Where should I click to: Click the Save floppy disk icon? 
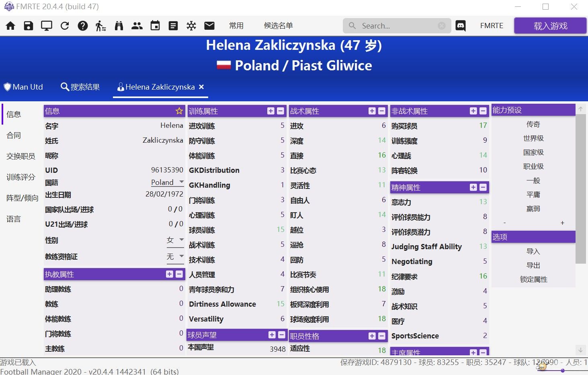[29, 26]
